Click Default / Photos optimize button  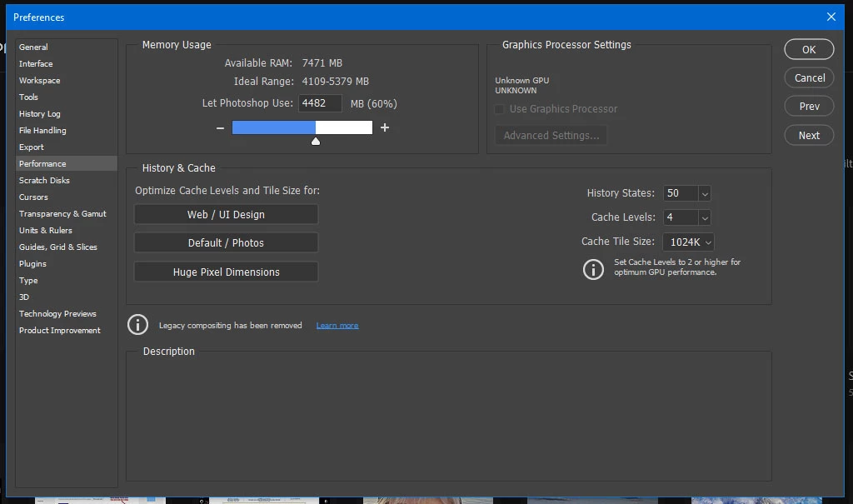click(227, 242)
